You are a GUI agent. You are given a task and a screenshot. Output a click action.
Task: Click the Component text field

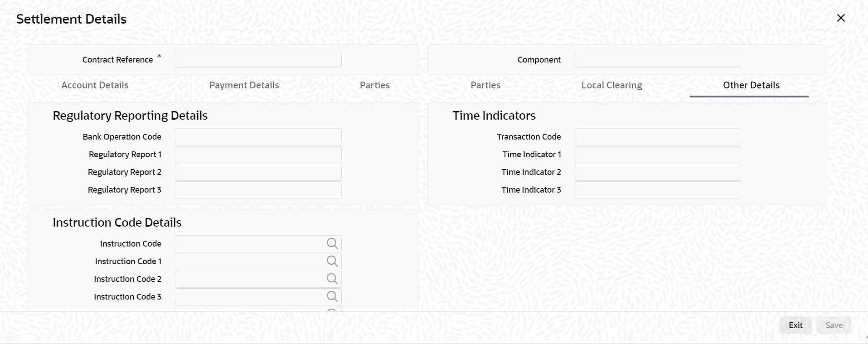(658, 59)
